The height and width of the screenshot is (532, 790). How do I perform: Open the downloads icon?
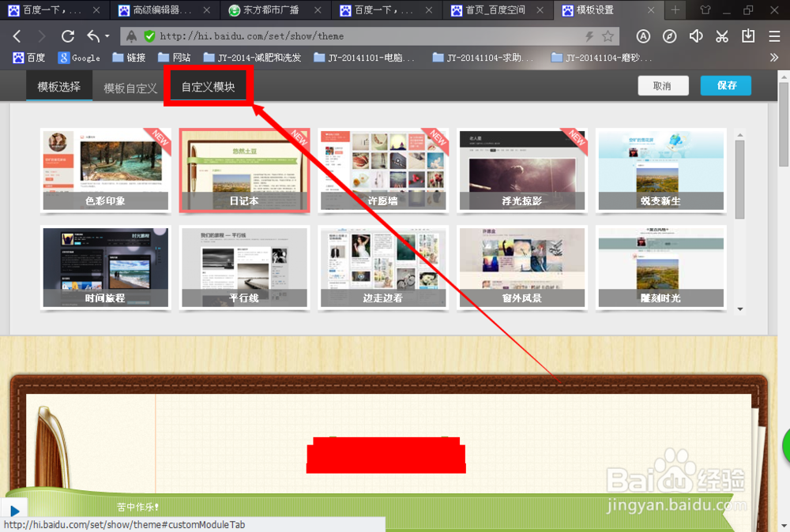click(748, 36)
